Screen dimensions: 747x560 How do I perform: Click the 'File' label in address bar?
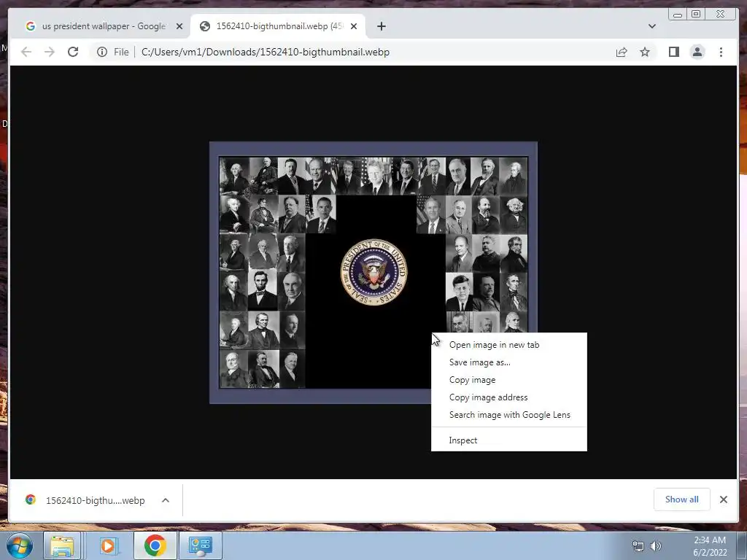tap(121, 52)
